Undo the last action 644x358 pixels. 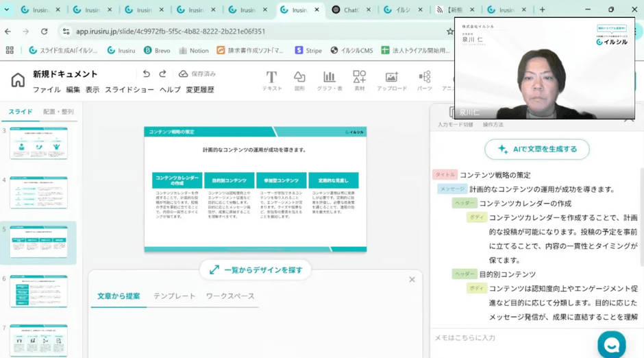coord(146,74)
